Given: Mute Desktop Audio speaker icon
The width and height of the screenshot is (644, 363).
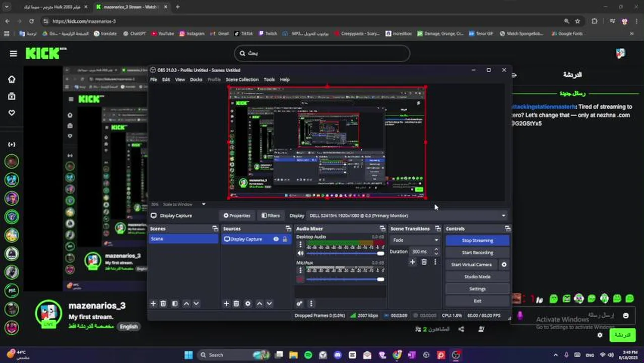Looking at the screenshot, I should 301,253.
